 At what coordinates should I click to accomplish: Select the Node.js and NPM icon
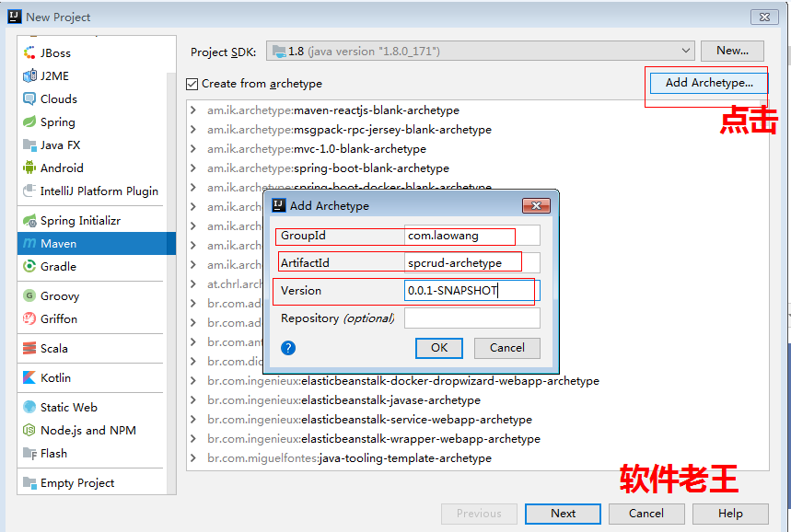pyautogui.click(x=29, y=430)
